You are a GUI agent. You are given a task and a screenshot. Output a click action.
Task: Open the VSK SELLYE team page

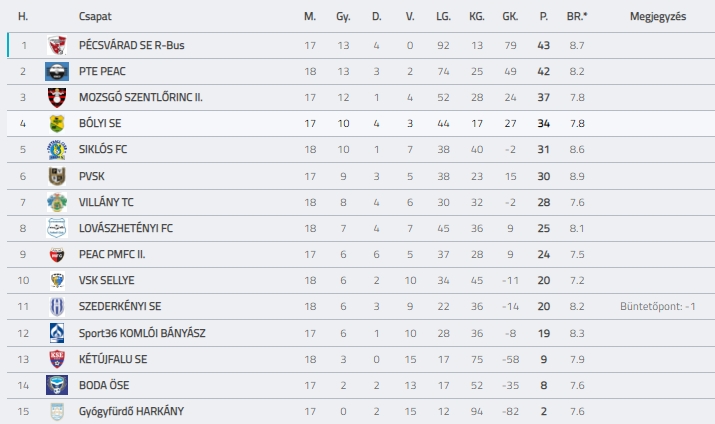[106, 280]
